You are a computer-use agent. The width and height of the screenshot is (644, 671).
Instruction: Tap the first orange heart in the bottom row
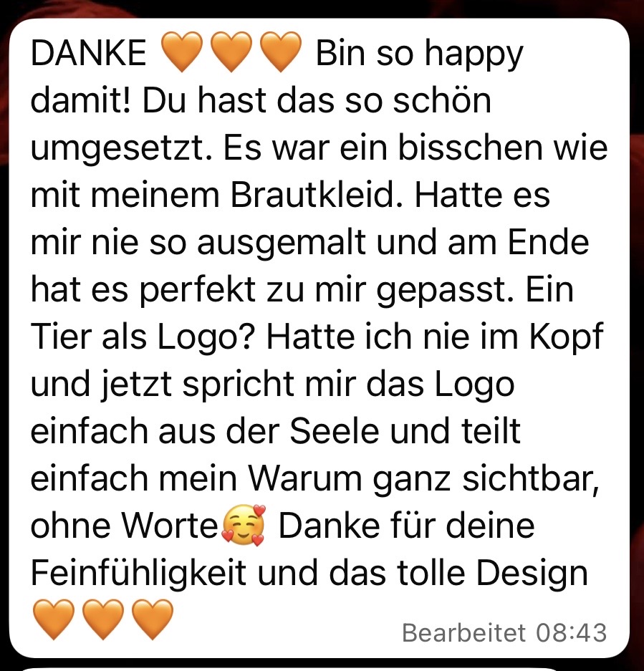(x=54, y=619)
